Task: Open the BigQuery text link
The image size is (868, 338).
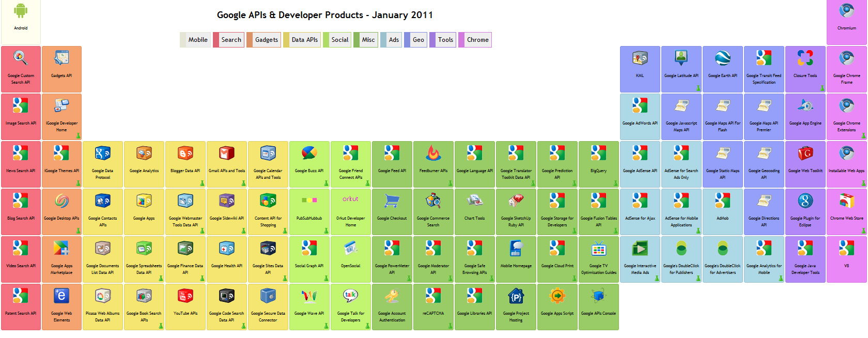Action: 598,171
